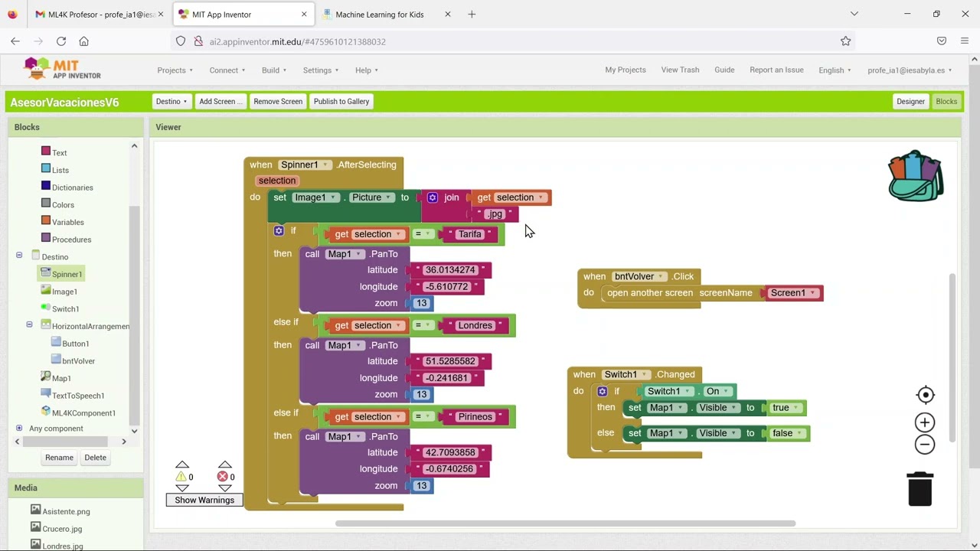Open the Guide link
This screenshot has width=980, height=551.
(724, 70)
